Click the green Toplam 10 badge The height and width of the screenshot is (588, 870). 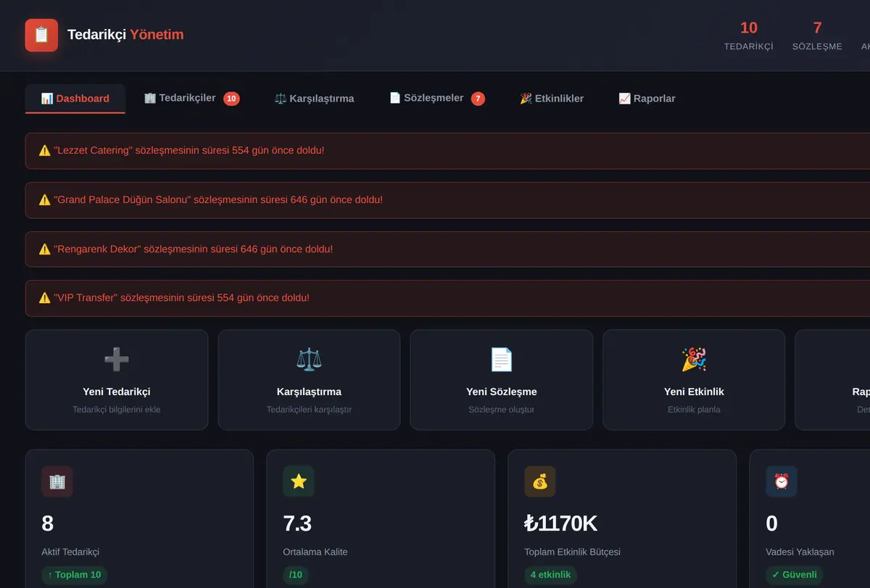(75, 575)
